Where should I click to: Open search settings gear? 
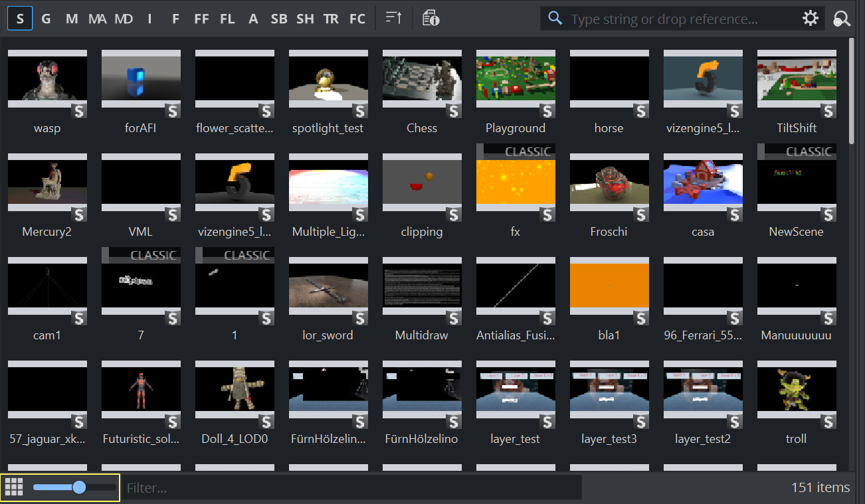coord(811,19)
